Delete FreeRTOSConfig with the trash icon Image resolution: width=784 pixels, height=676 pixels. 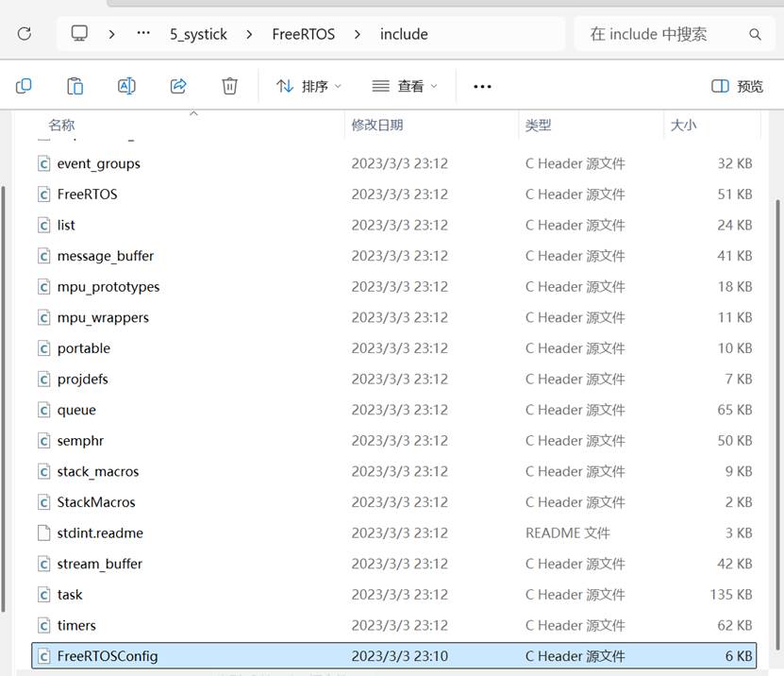click(x=229, y=86)
